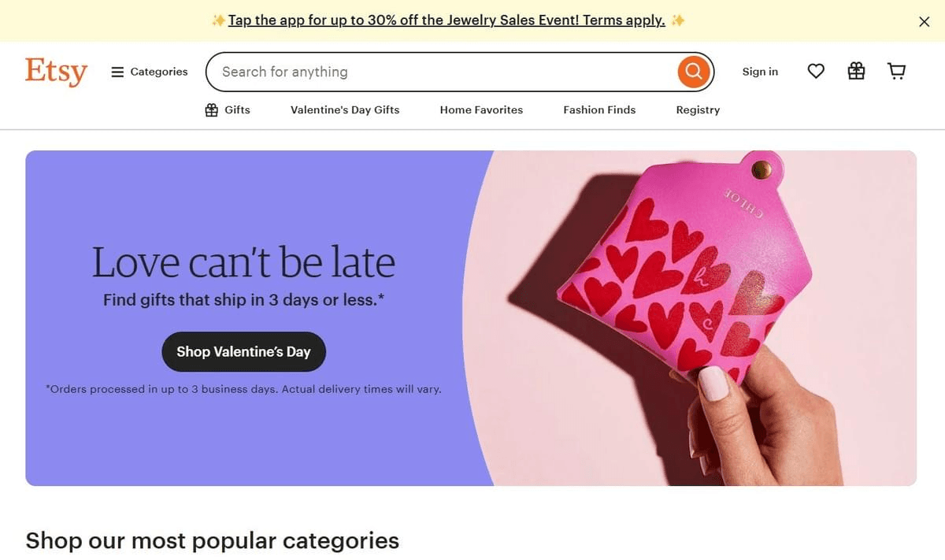This screenshot has width=945, height=560.
Task: Visit the Registry page
Action: tap(698, 110)
